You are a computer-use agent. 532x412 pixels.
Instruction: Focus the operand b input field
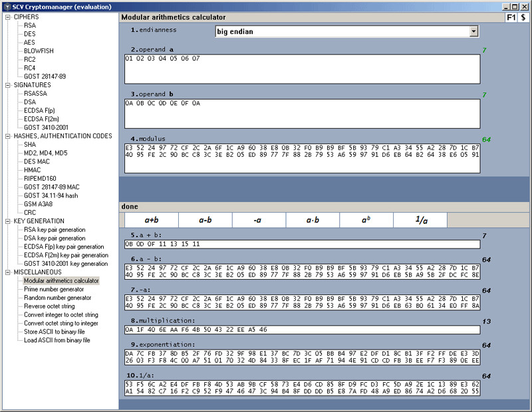(x=303, y=114)
